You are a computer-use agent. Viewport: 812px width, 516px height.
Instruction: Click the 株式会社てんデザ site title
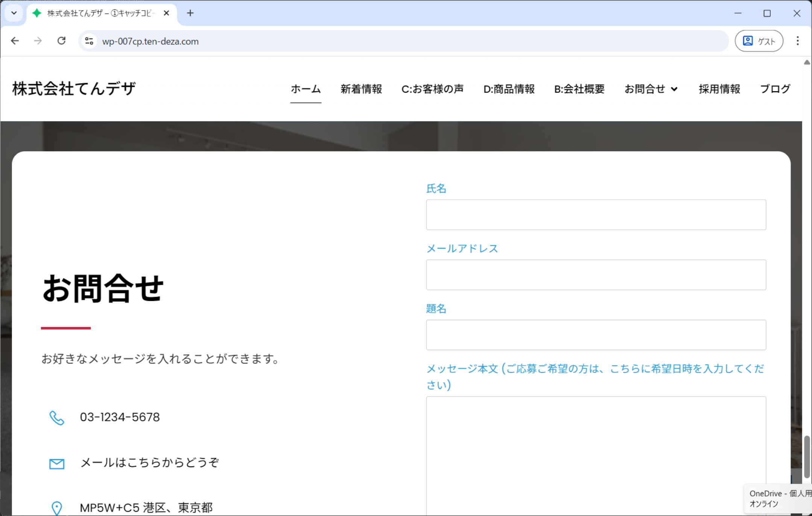point(74,89)
